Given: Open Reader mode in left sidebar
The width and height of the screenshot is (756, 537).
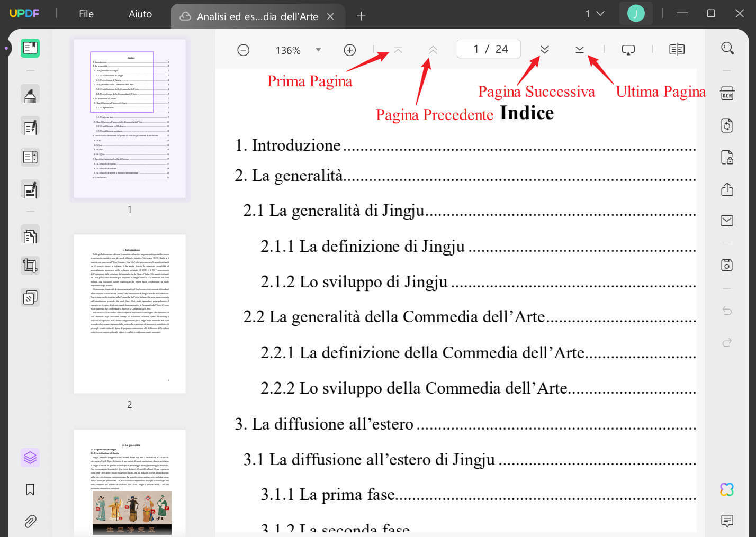Looking at the screenshot, I should pyautogui.click(x=30, y=48).
